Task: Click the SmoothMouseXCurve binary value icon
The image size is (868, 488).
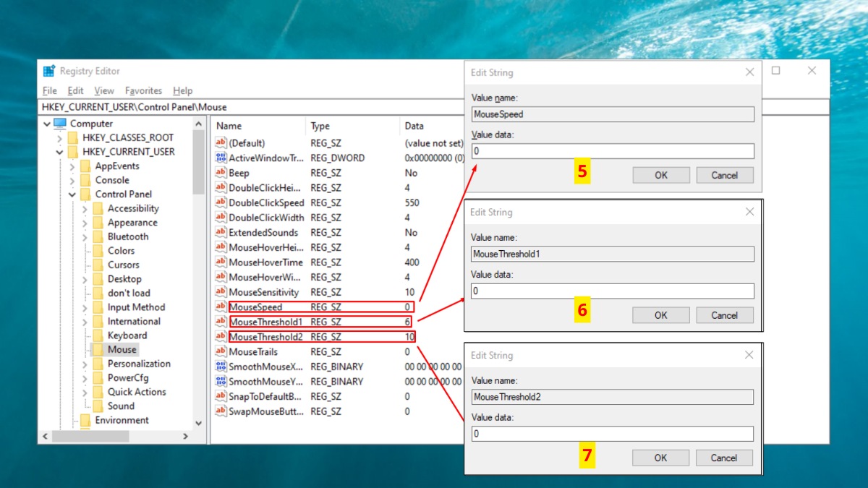Action: coord(221,367)
